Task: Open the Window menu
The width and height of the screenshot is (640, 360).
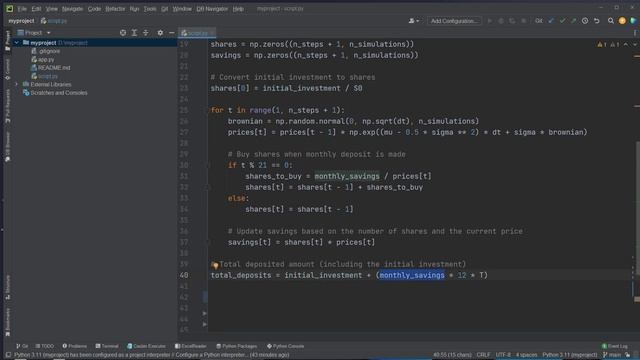Action: coord(182,9)
